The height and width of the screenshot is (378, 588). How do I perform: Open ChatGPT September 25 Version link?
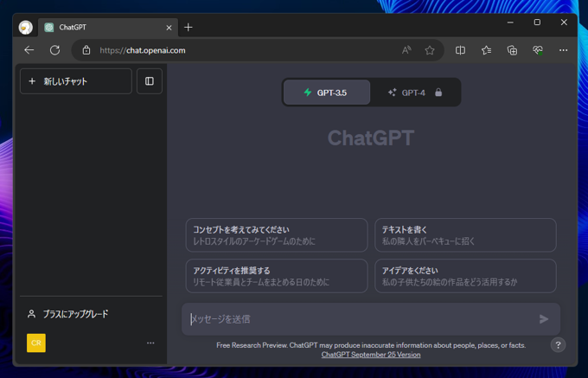tap(371, 355)
